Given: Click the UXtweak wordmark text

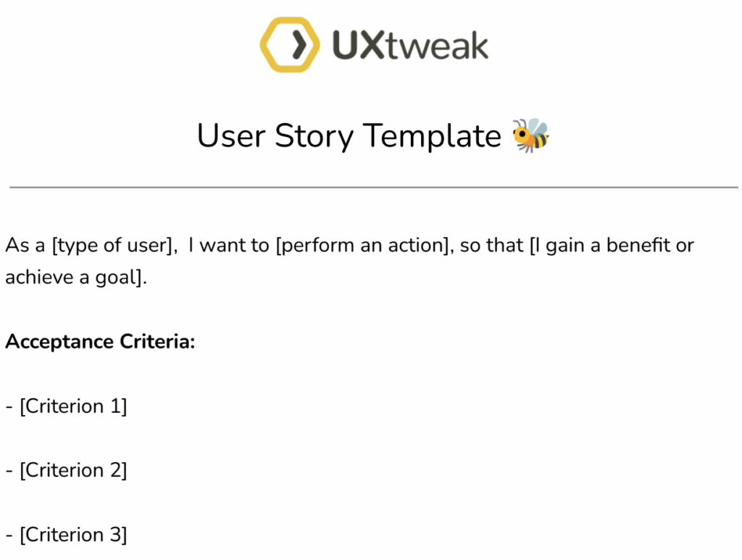Looking at the screenshot, I should pos(410,46).
